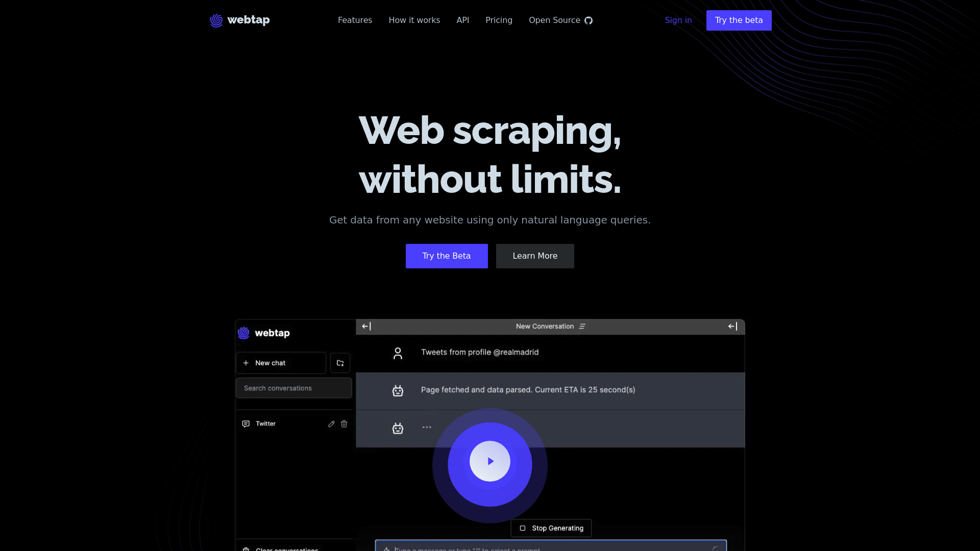980x551 pixels.
Task: Click the import/export icon next to New chat
Action: pos(340,363)
